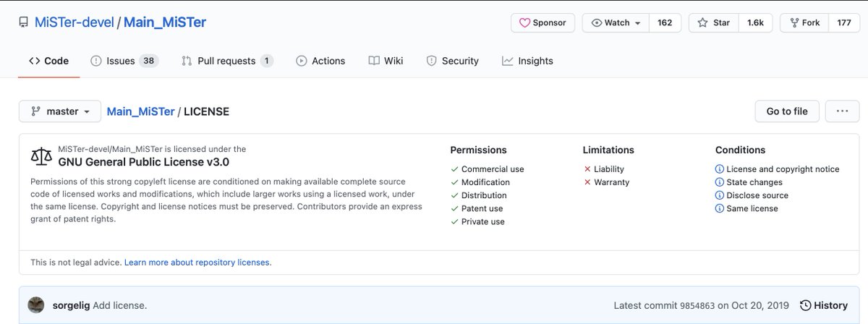Expand the master branch selector
The image size is (868, 324).
tap(60, 111)
